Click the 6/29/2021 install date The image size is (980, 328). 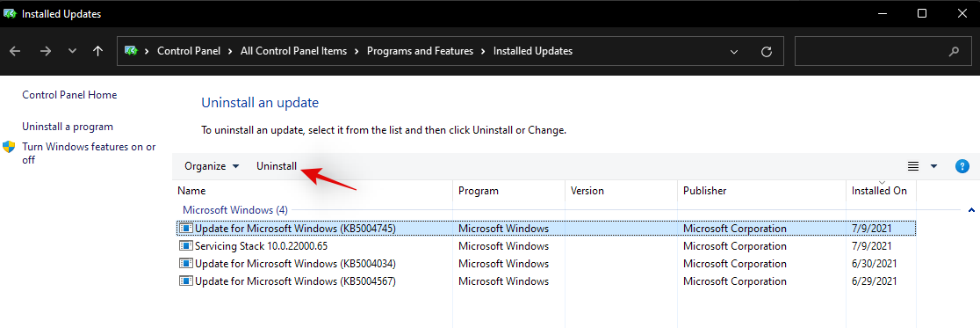[874, 281]
